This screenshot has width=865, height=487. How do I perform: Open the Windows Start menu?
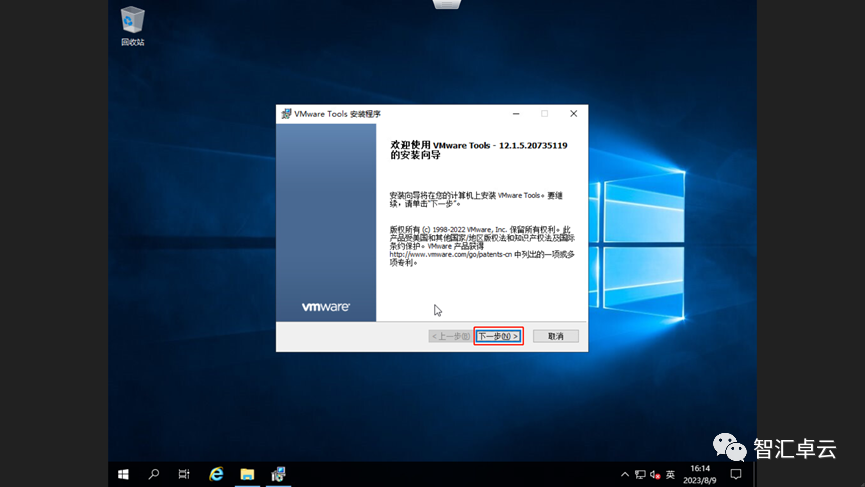(123, 474)
